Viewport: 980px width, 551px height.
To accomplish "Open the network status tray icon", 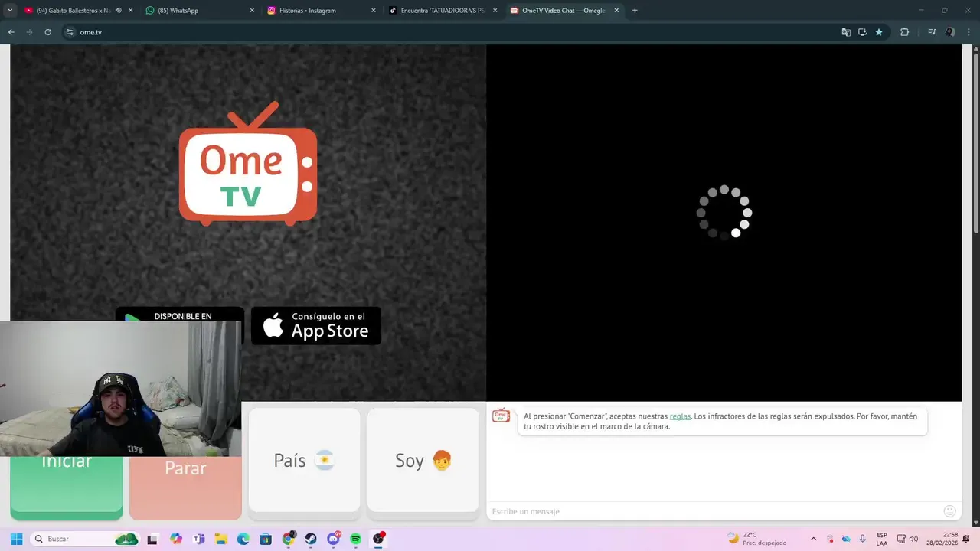I will (x=901, y=539).
